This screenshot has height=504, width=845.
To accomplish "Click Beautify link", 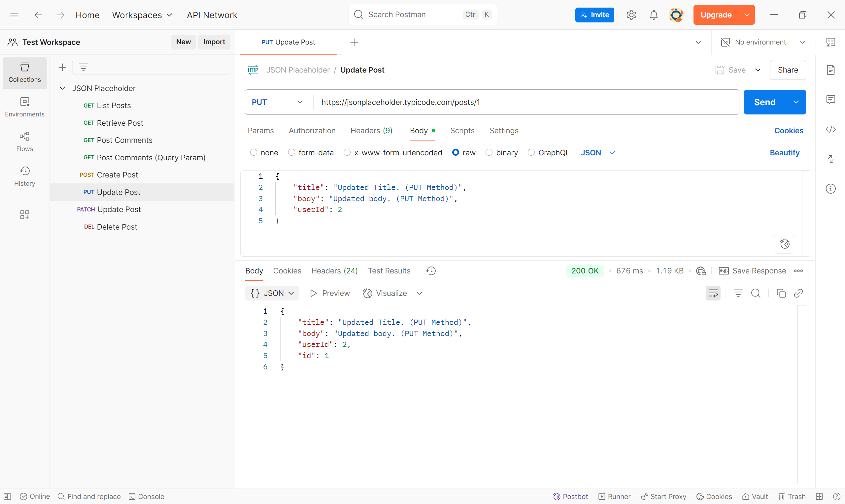I will coord(784,152).
